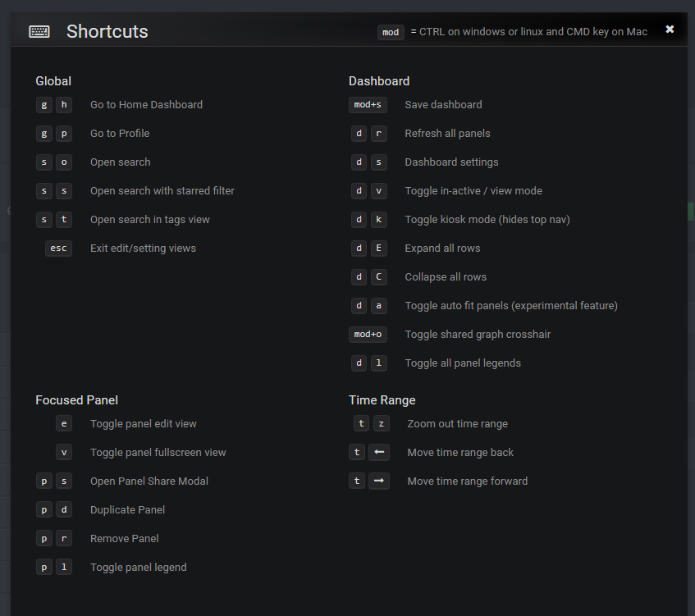Click the 'mod+s' key badge

[x=368, y=105]
